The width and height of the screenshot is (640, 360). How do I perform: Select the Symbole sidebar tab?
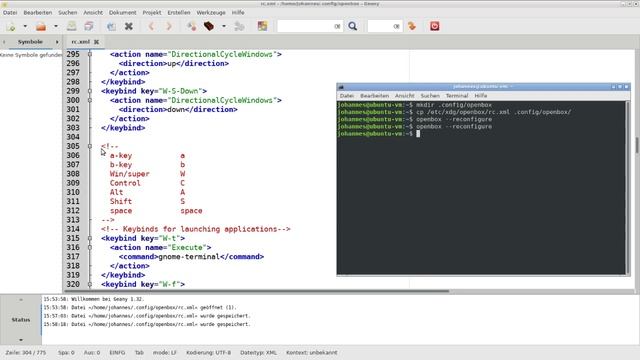click(30, 42)
